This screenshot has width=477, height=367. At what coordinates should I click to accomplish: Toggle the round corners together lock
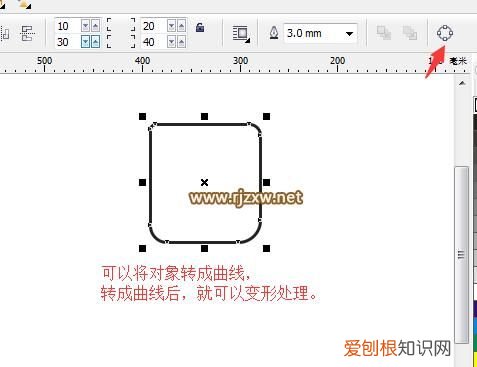tap(200, 27)
